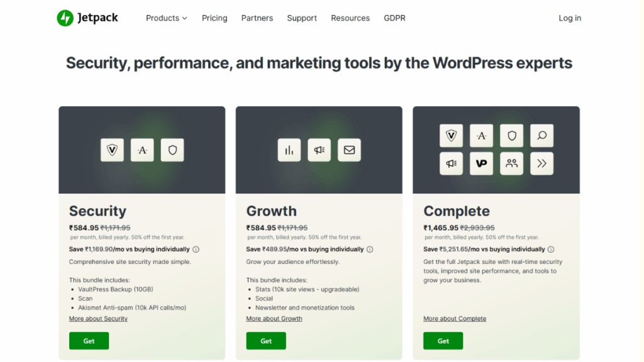Open the Resources menu item
The height and width of the screenshot is (362, 644).
(350, 18)
